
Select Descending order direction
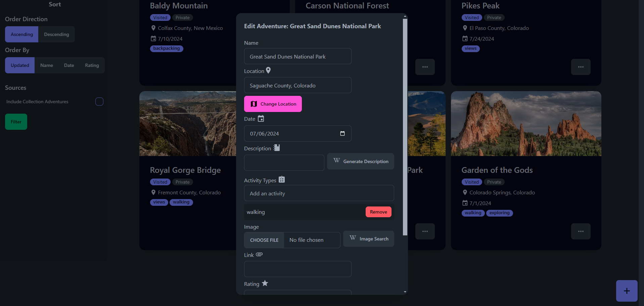[56, 34]
